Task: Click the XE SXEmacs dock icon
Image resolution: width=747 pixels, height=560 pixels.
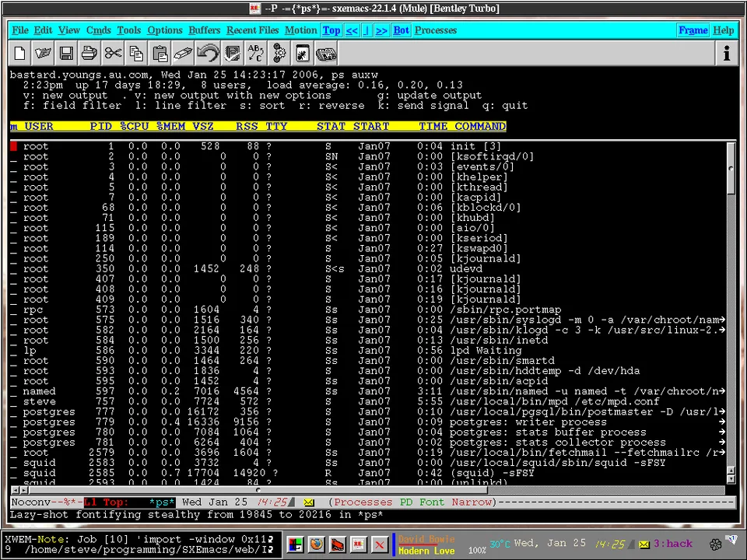Action: coord(359,544)
